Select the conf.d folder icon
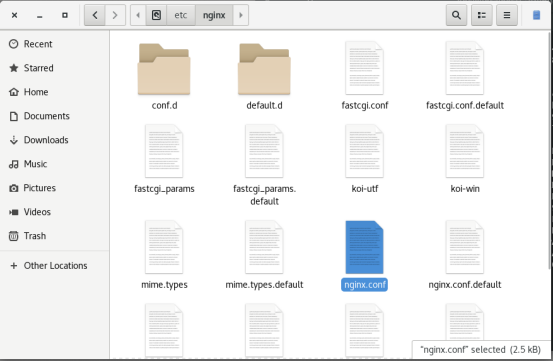554x361 pixels. pos(164,69)
